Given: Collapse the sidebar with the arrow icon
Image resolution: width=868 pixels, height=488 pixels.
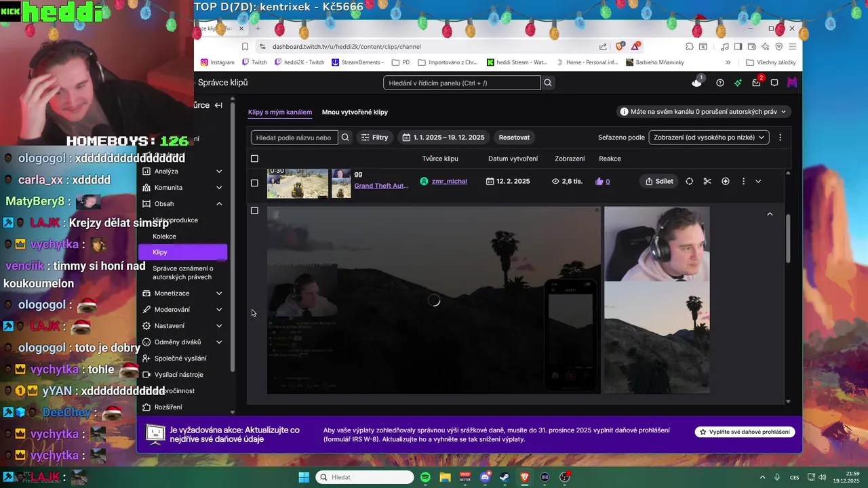Looking at the screenshot, I should pyautogui.click(x=218, y=105).
